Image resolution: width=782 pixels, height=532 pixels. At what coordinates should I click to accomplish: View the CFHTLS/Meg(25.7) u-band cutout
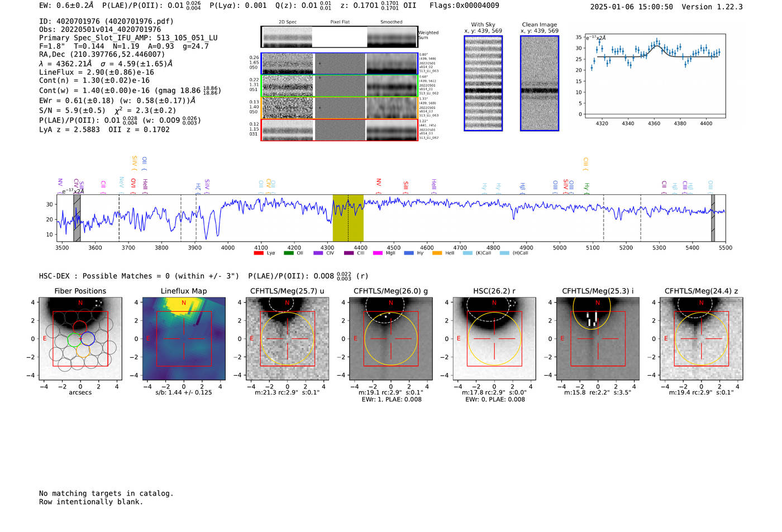coord(287,339)
